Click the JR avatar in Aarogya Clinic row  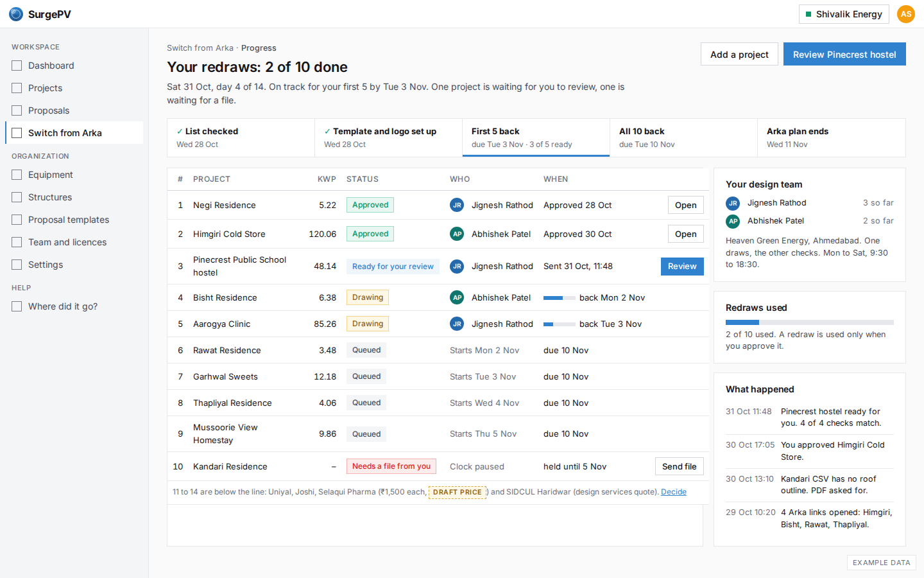457,324
